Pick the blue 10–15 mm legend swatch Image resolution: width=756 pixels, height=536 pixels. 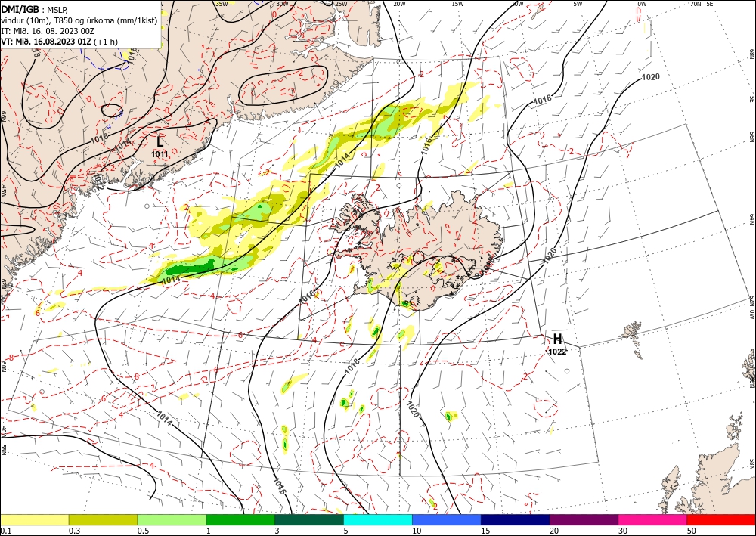[447, 519]
